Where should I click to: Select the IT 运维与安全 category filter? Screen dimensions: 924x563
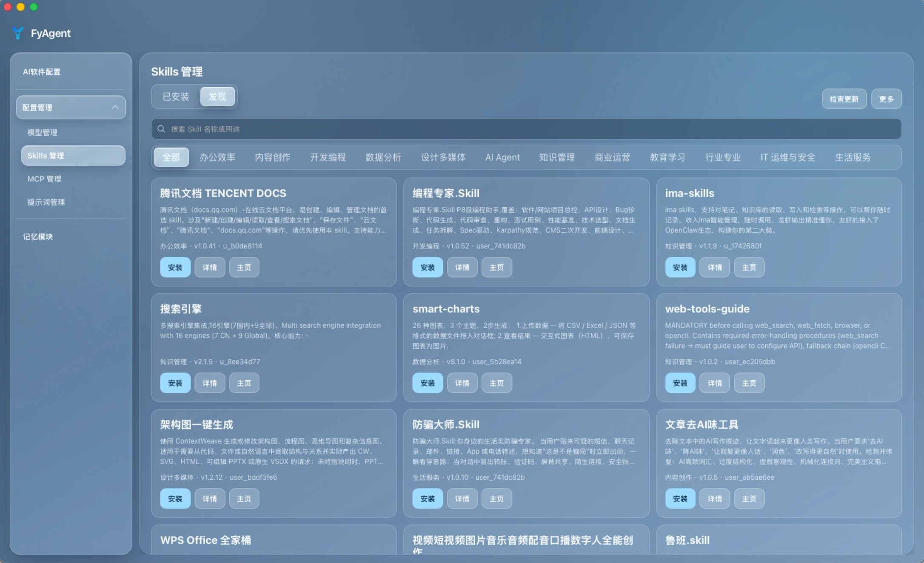pos(788,157)
